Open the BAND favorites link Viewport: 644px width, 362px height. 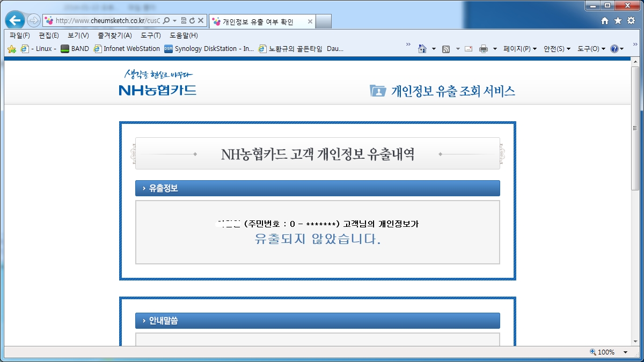[75, 49]
